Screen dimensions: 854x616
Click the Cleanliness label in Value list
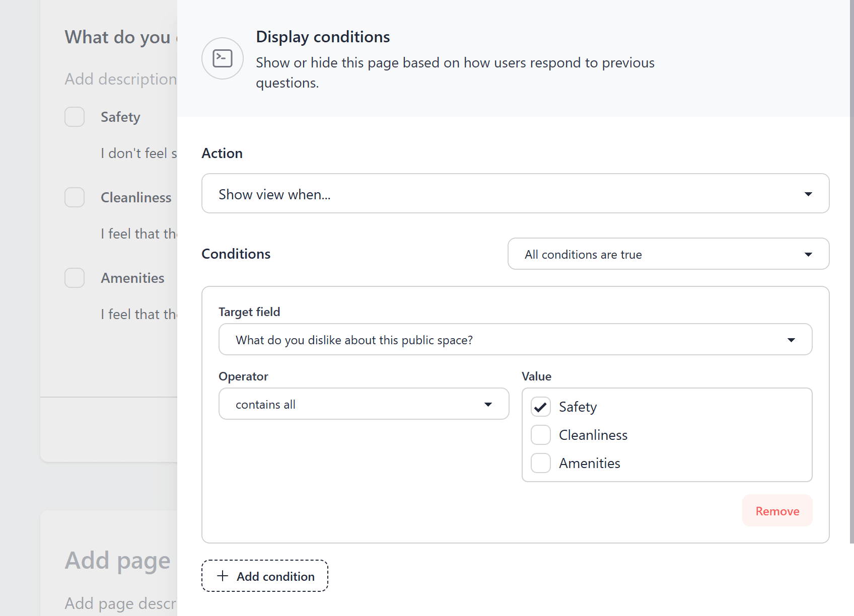click(x=593, y=435)
